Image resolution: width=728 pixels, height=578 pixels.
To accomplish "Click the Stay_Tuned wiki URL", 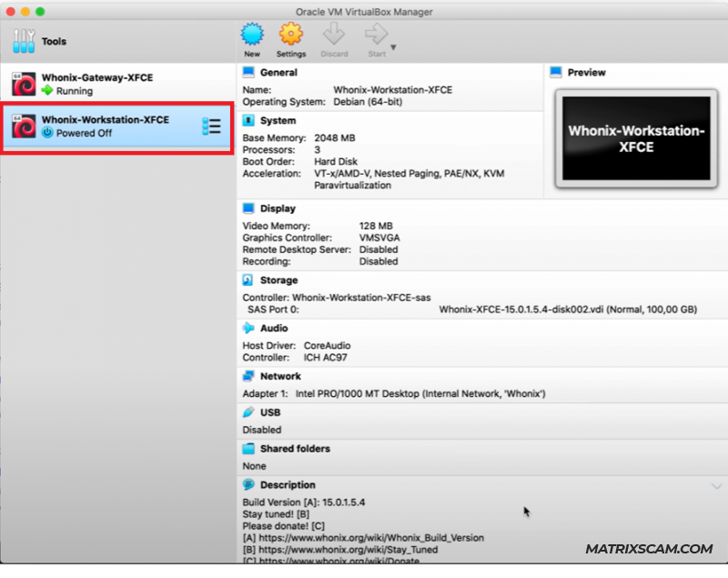I will click(x=349, y=550).
